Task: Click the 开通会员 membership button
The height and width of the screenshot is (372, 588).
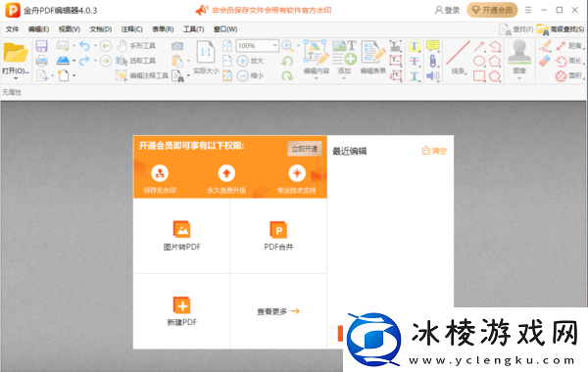Action: click(492, 10)
